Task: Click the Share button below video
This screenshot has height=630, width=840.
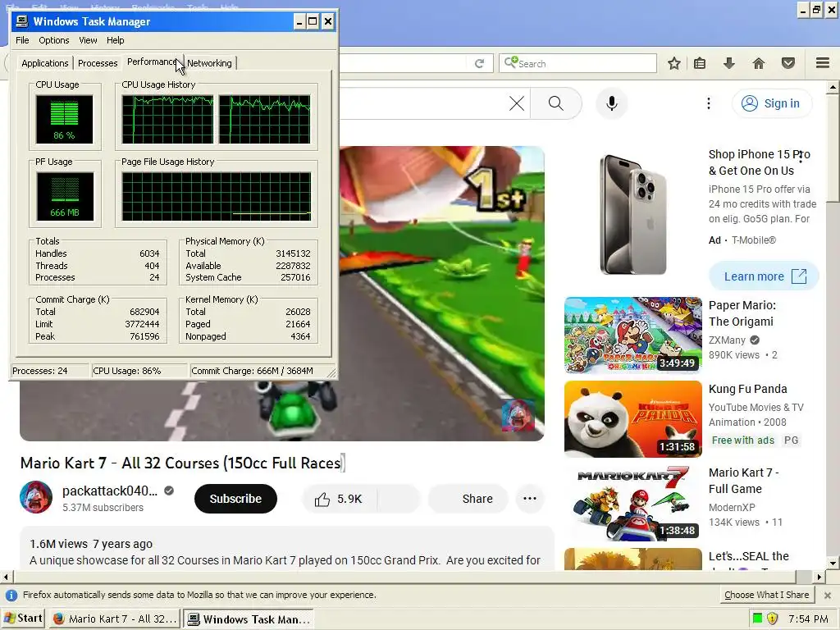Action: 468,499
